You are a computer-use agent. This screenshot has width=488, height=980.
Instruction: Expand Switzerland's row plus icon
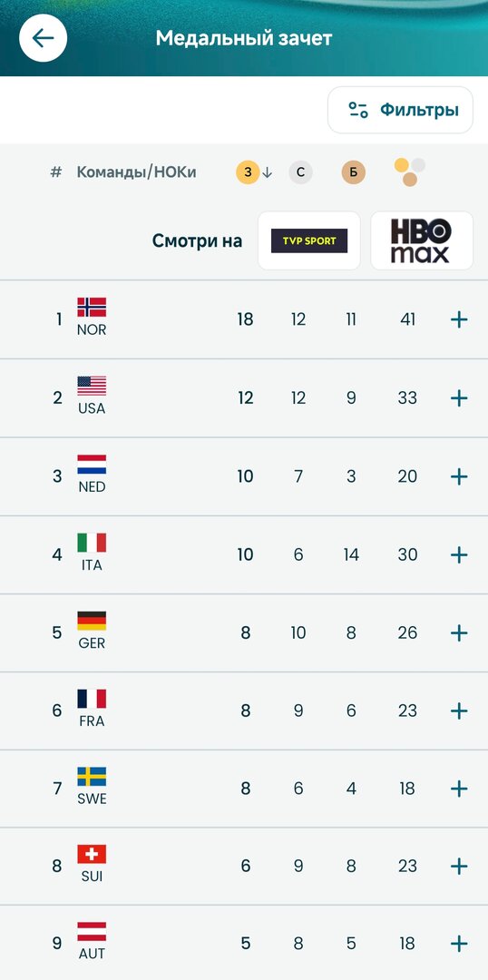459,867
